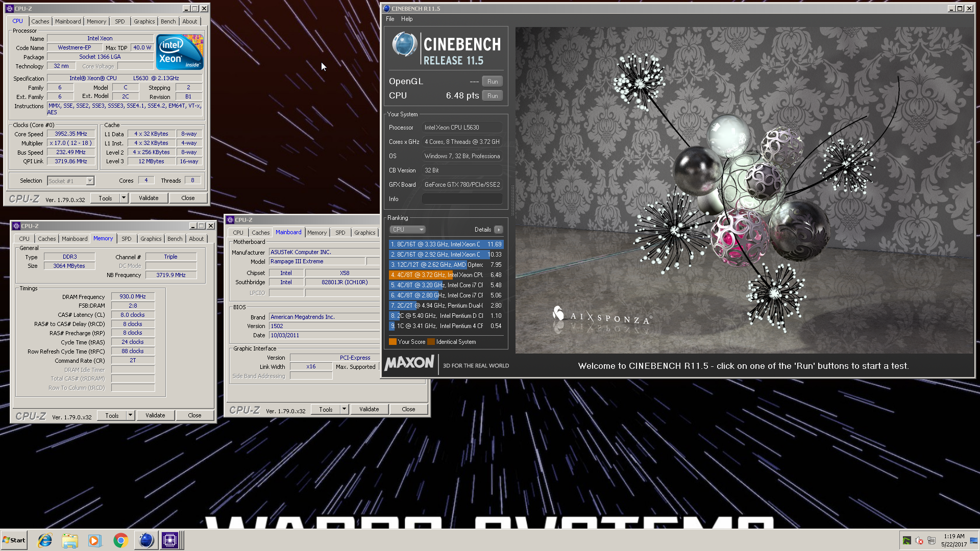Select ranking row 2C/2T @ 4.94 GHz Pentium

(446, 306)
